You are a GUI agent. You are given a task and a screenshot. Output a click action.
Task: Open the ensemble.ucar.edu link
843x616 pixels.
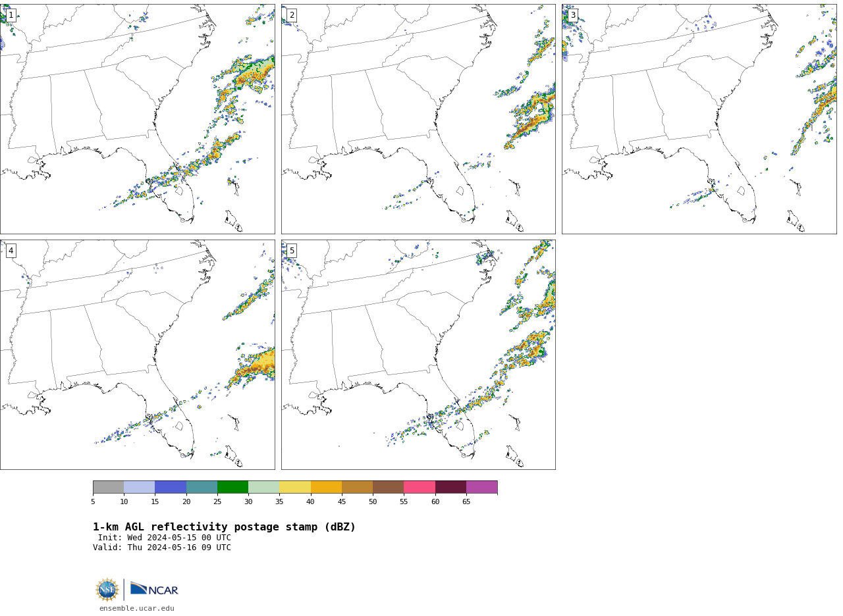coord(137,609)
